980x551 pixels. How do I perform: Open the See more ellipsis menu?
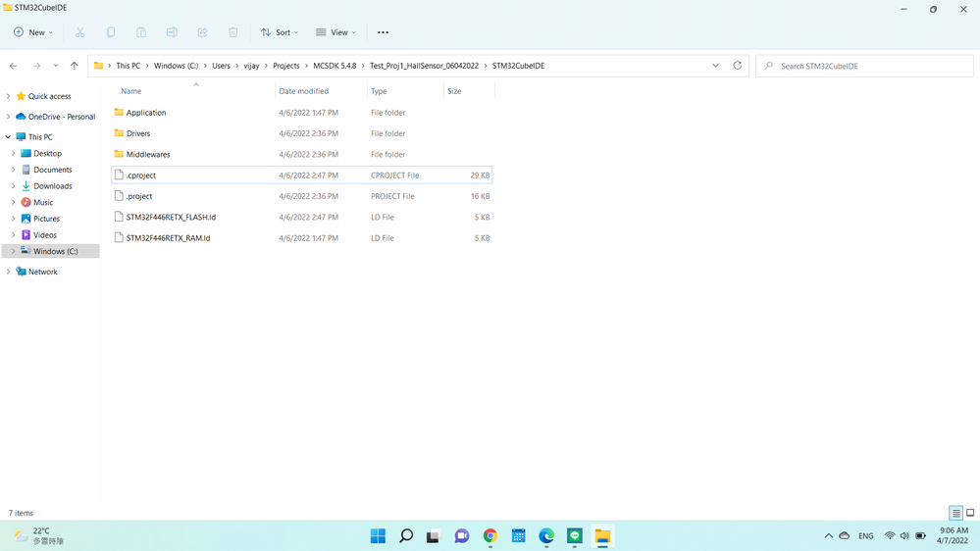[384, 32]
